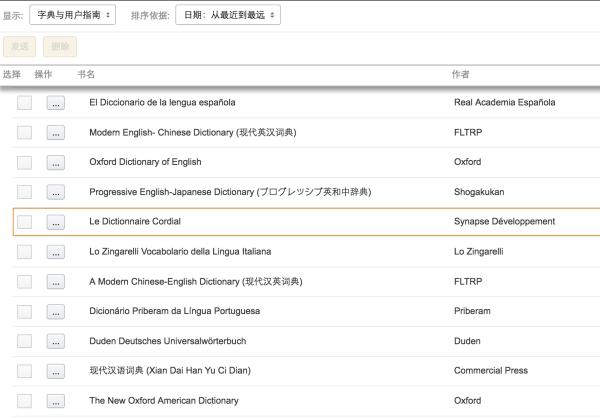Viewport: 600px width, 418px height.
Task: Click author Lo Zingarelli
Action: [479, 251]
